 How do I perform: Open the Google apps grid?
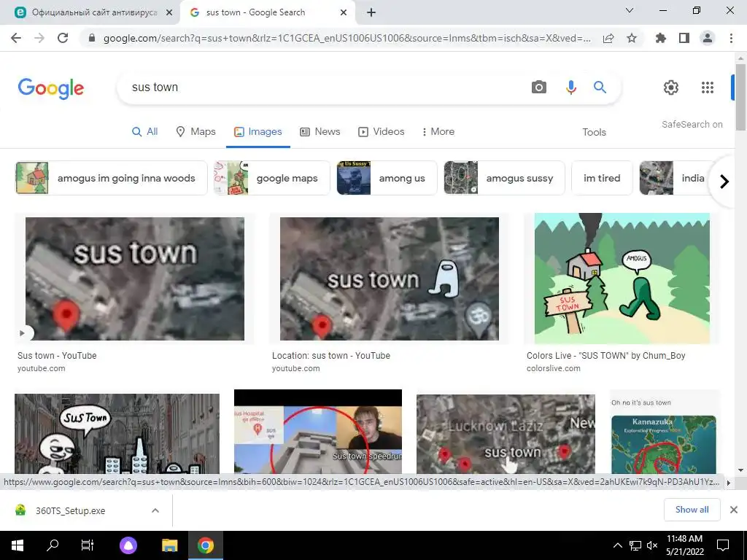708,87
